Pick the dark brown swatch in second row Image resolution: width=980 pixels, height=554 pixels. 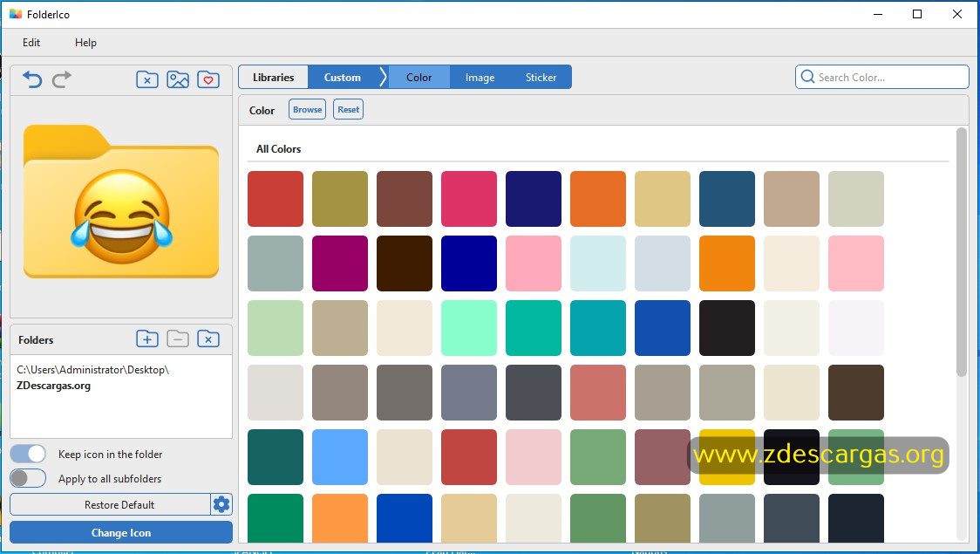tap(405, 263)
